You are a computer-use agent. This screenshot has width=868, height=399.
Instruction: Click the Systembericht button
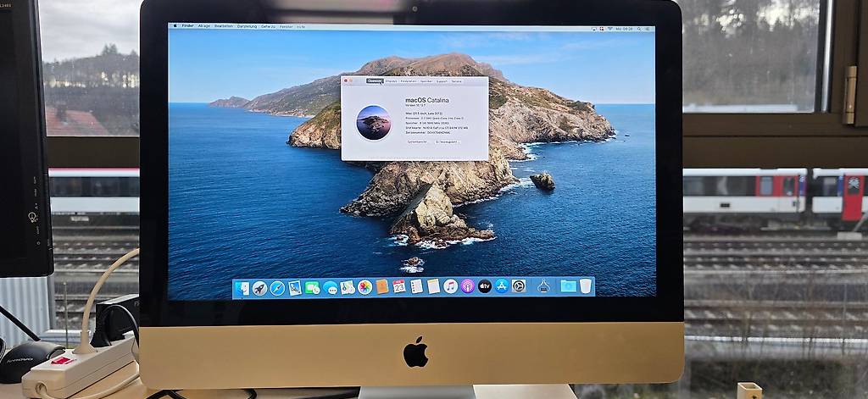[x=416, y=141]
